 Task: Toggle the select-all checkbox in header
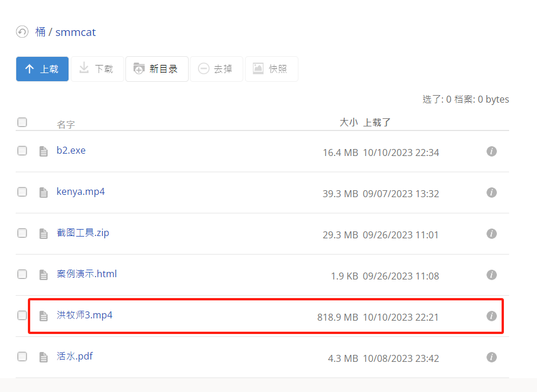click(22, 122)
